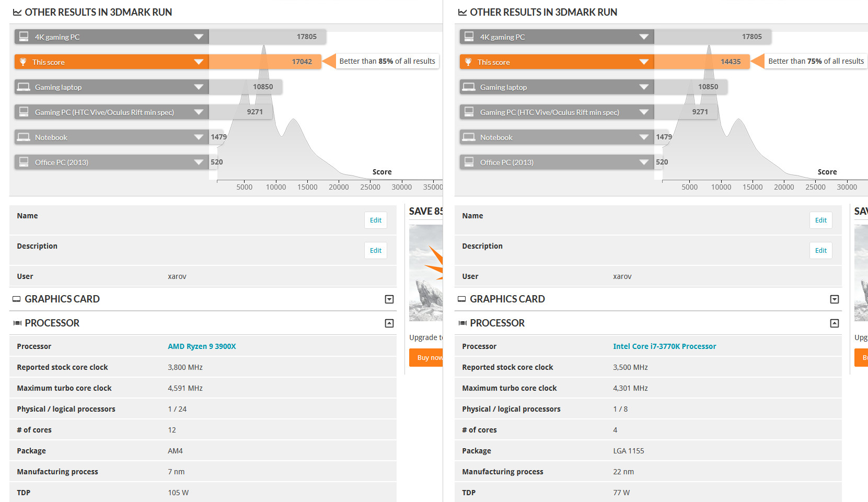Collapse Processor section showing Intel Core i7-3770K
Screen dimensions: 868x502
(x=834, y=323)
